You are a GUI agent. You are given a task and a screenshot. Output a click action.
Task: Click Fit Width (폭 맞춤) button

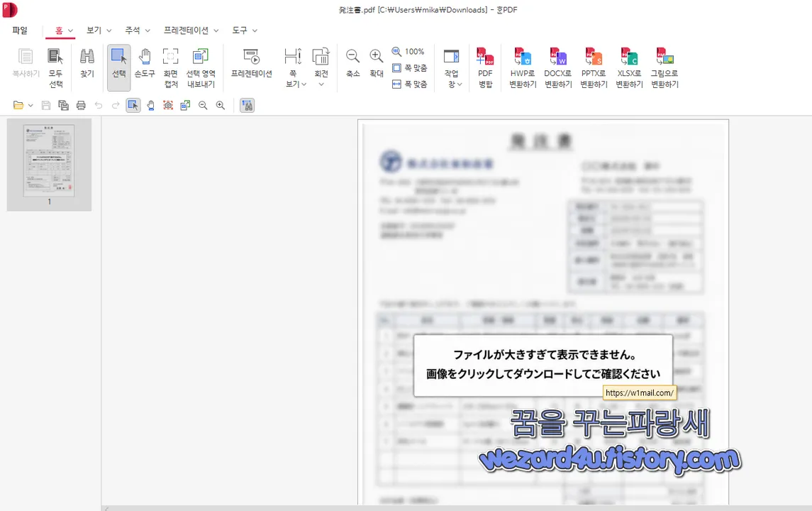point(410,84)
